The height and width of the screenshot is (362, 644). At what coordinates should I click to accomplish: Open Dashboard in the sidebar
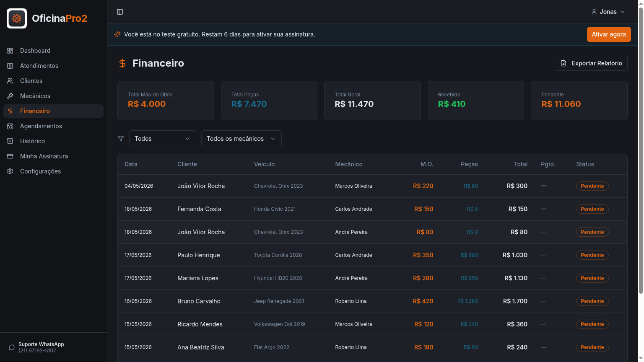54,51
